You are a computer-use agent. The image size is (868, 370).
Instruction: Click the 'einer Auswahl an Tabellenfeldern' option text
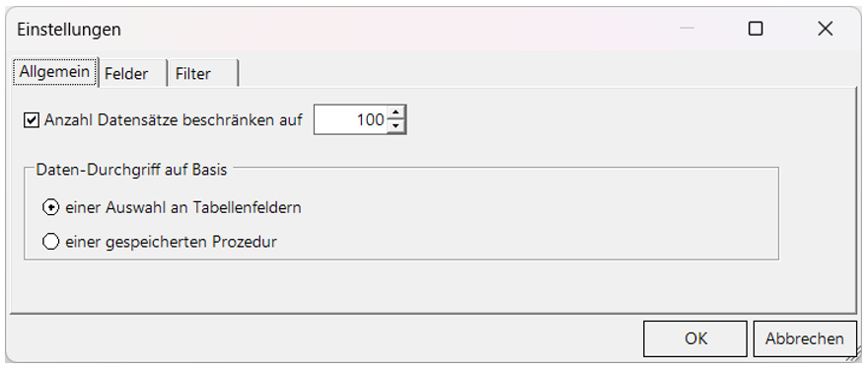coord(183,208)
